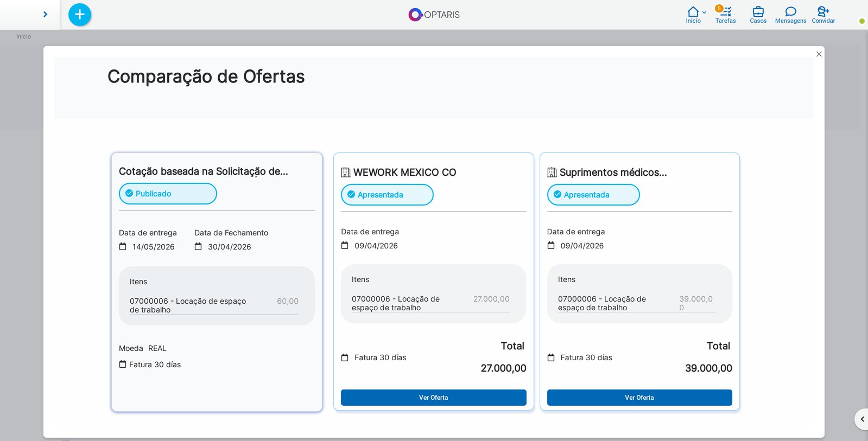This screenshot has width=868, height=441.
Task: Click the Suprimentos médicos card title
Action: point(613,172)
